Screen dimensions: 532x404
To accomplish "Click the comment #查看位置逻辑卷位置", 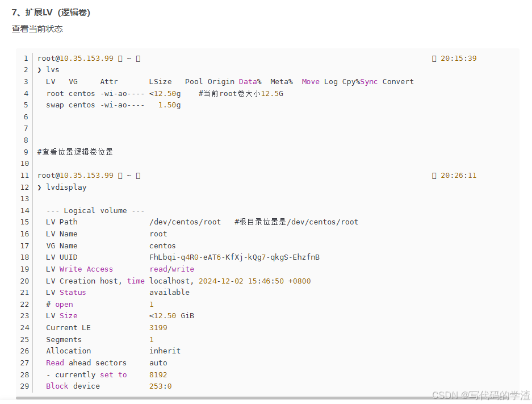I will tap(75, 152).
